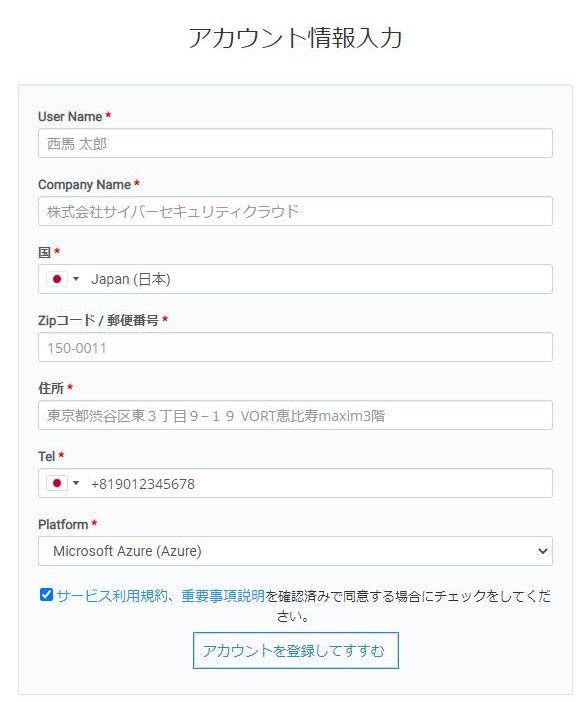Click アカウントを登録してすすむ button
The width and height of the screenshot is (586, 702).
pyautogui.click(x=295, y=651)
